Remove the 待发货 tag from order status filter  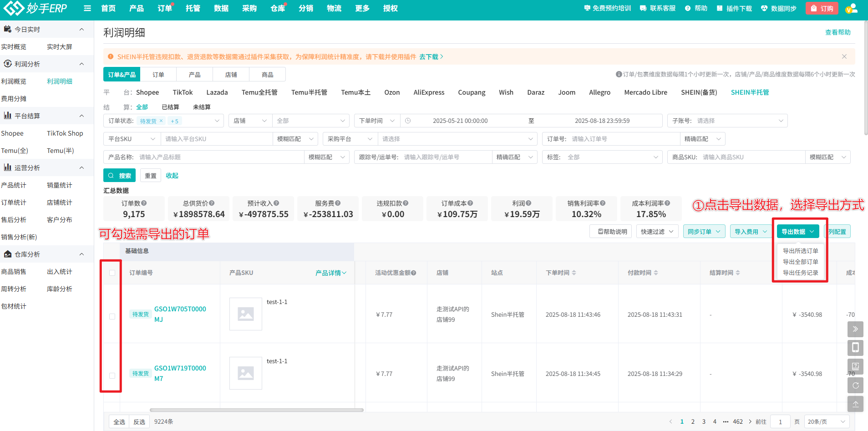click(x=161, y=121)
